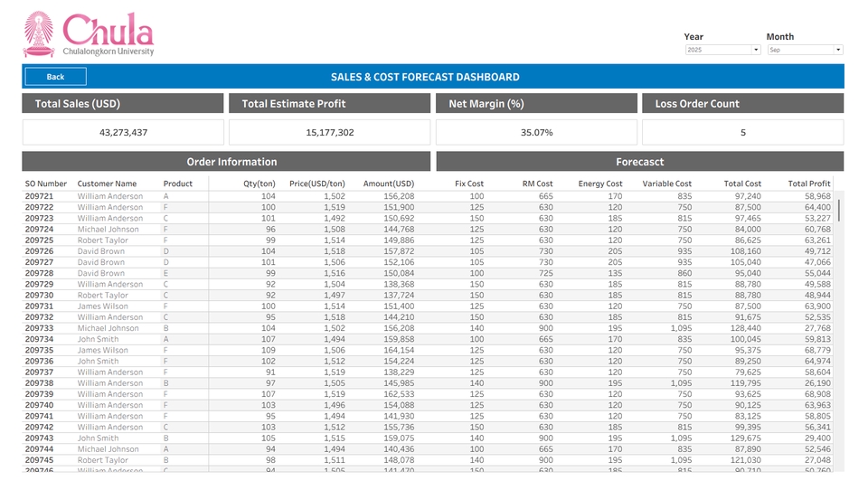Select the Customer Name column header
This screenshot has height=490, width=868.
pos(107,184)
